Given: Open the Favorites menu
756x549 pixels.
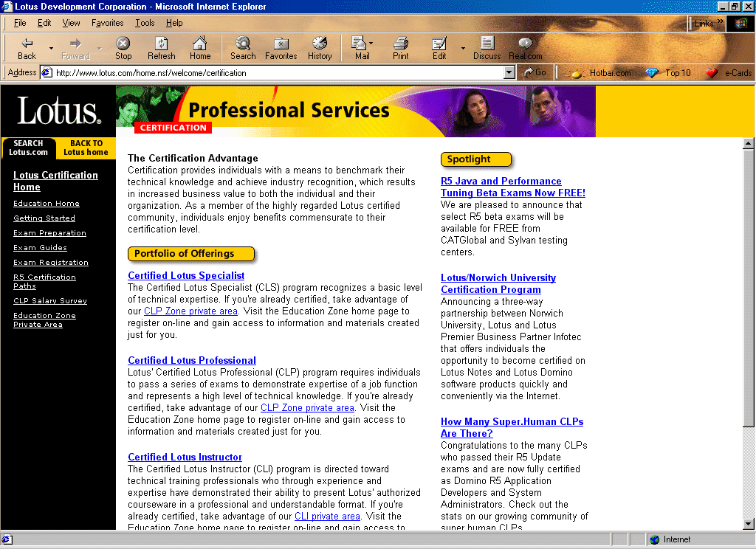Looking at the screenshot, I should (108, 23).
